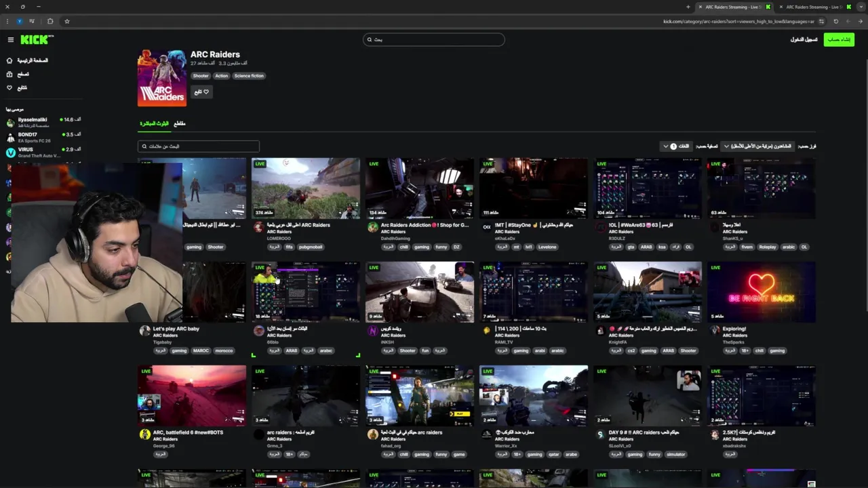
Task: Click the browser forward arrow
Action: 847,21
